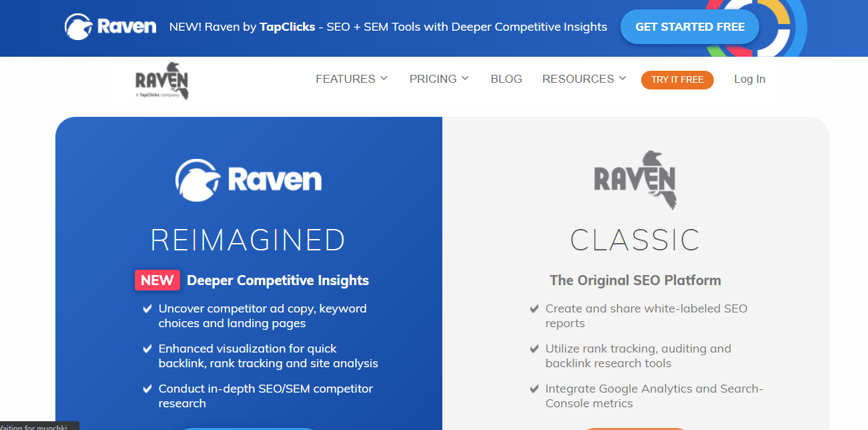Expand the Resources dropdown chevron
The width and height of the screenshot is (868, 430).
click(x=622, y=78)
